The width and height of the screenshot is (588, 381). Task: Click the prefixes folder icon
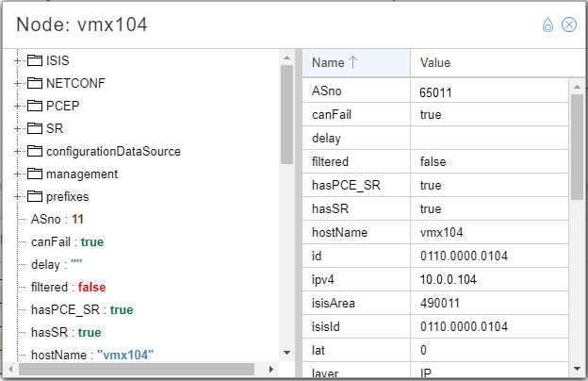35,196
